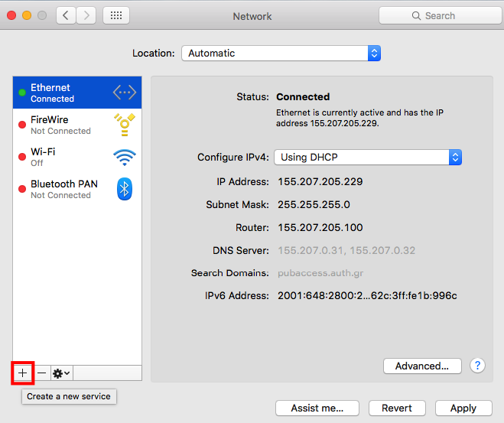Click the IPv6 Address value
This screenshot has height=423, width=504.
367,296
